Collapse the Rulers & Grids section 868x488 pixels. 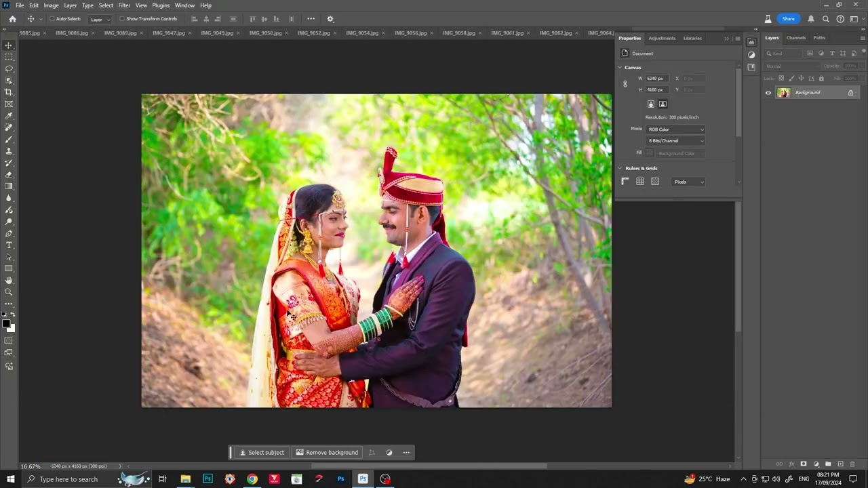pos(620,168)
